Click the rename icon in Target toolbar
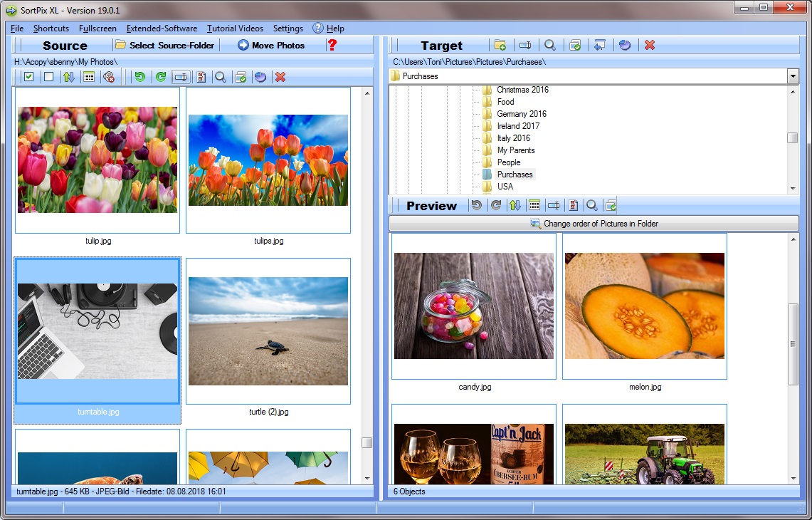 525,45
